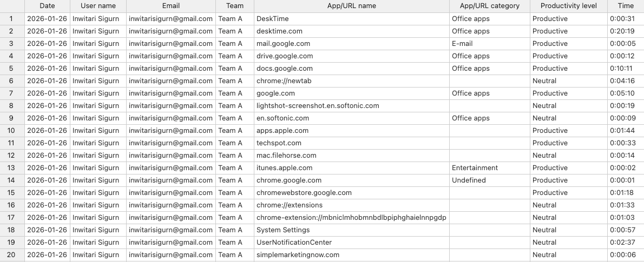Click the chromewebstore.google.com cell
Viewport: 644px width, 262px height.
[x=352, y=193]
